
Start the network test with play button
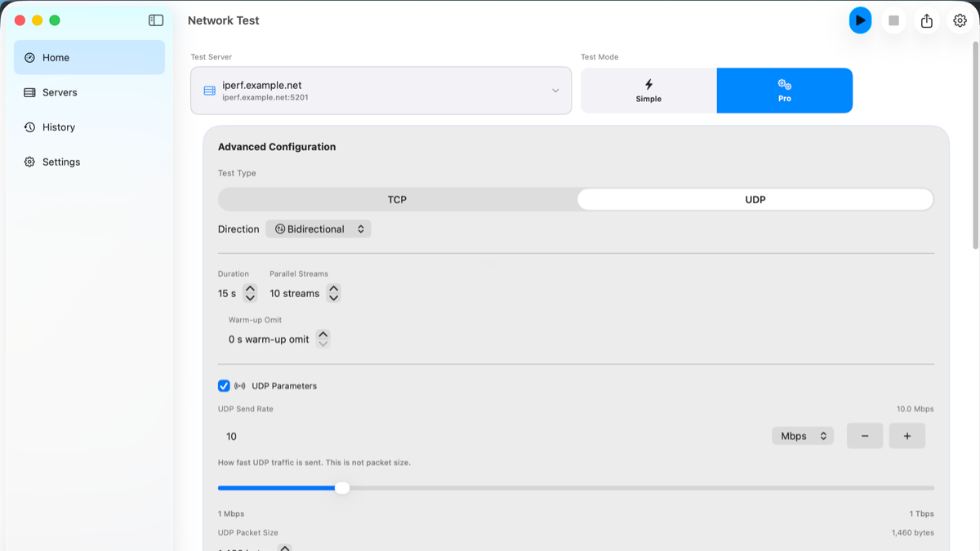pyautogui.click(x=860, y=20)
